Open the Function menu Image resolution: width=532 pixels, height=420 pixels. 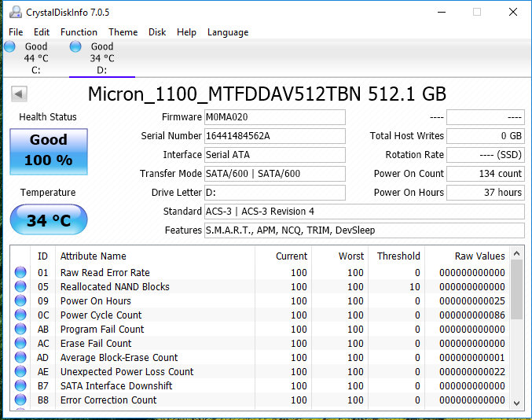tap(79, 32)
